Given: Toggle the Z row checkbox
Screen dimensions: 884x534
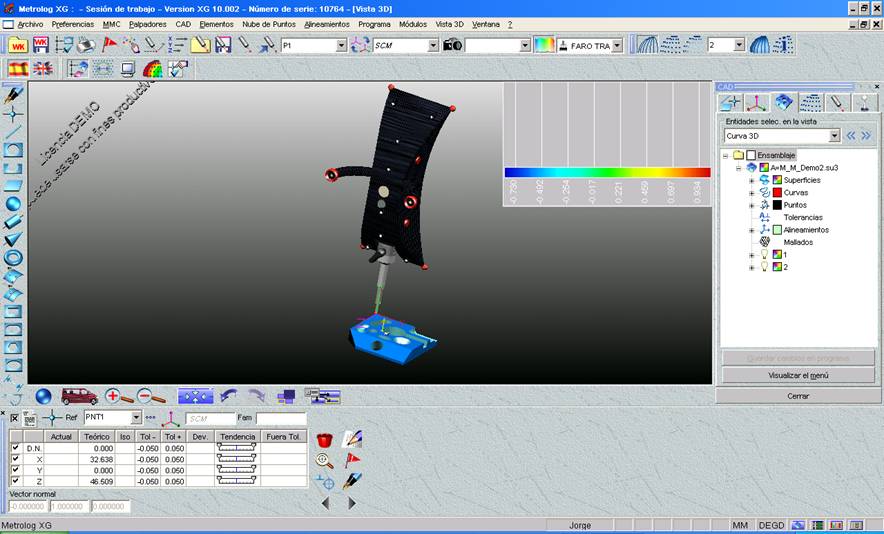Looking at the screenshot, I should (15, 480).
